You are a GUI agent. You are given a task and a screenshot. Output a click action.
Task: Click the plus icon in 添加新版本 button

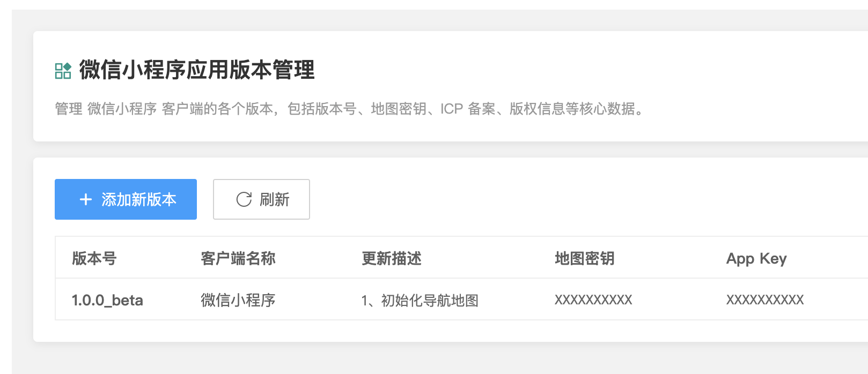coord(86,200)
